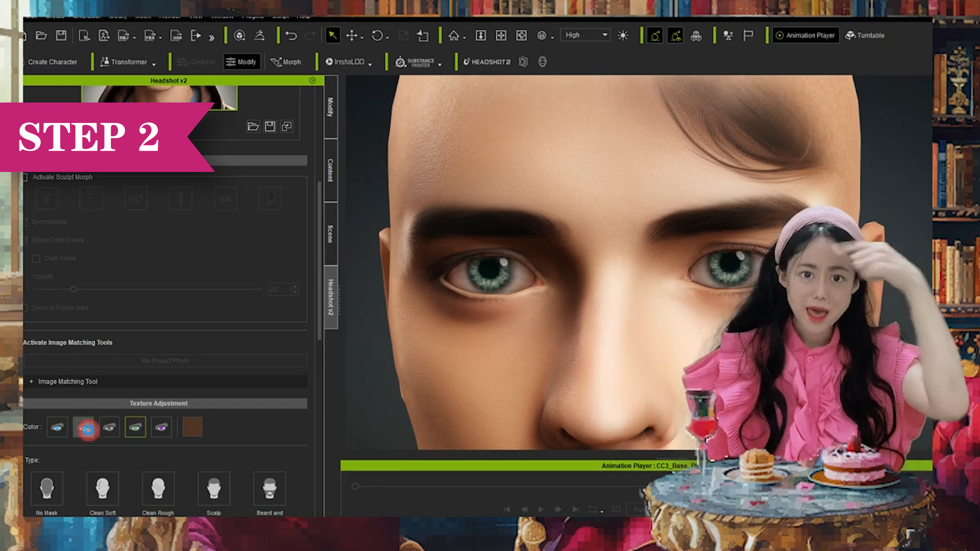The height and width of the screenshot is (551, 980).
Task: Expand the Transformer dropdown arrow
Action: click(154, 64)
